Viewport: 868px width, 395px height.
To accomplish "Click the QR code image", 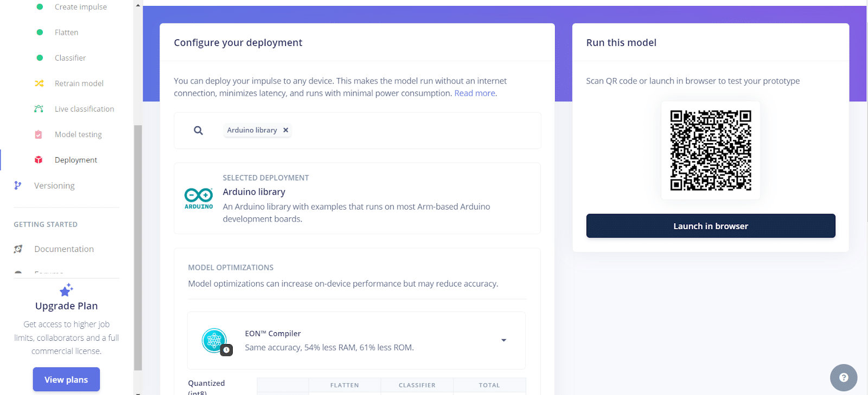I will [710, 150].
